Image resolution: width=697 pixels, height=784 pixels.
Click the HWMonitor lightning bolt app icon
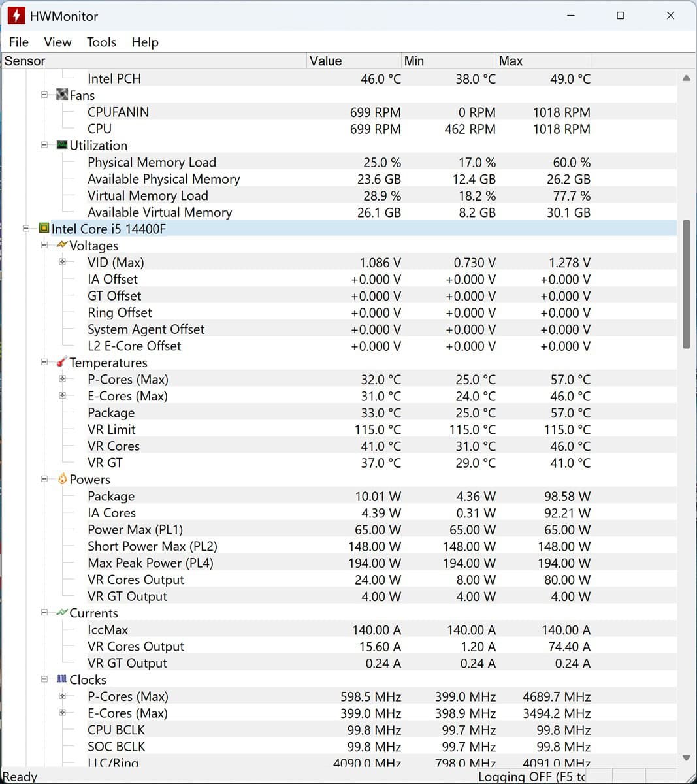[16, 16]
